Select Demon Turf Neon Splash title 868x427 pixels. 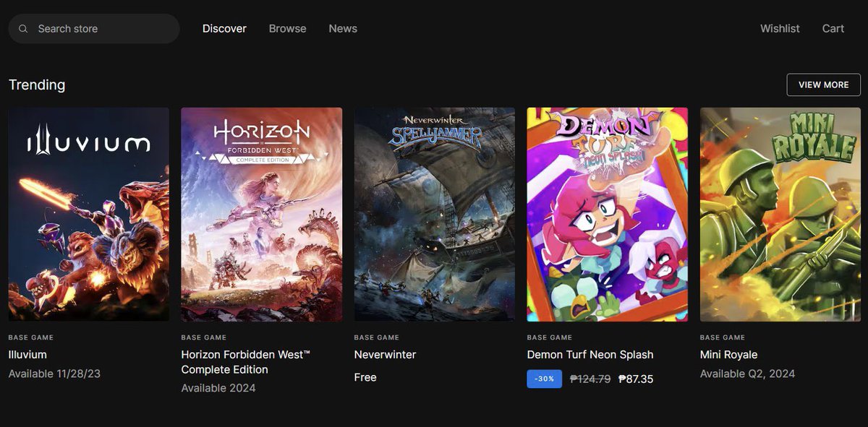tap(590, 355)
